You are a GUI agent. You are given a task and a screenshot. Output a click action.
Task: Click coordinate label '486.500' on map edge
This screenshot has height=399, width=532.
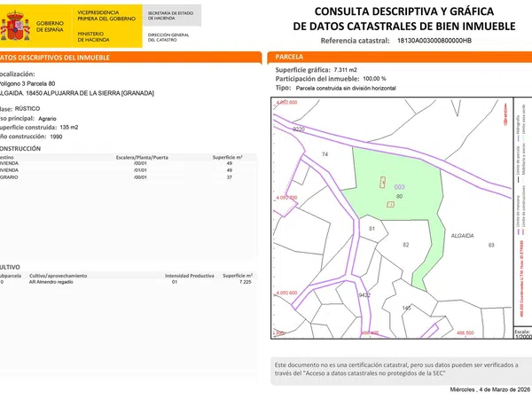click(x=465, y=333)
